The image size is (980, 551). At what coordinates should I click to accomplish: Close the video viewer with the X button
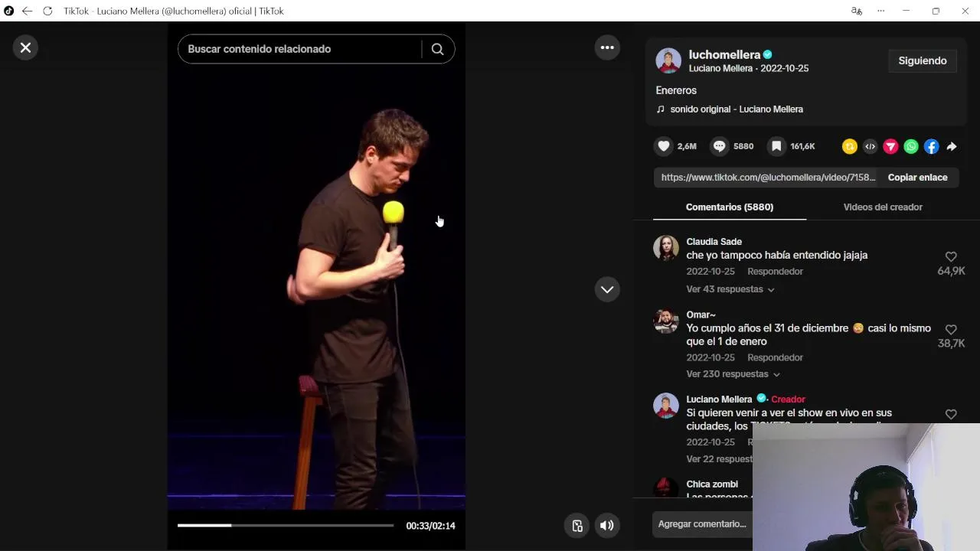pyautogui.click(x=25, y=47)
